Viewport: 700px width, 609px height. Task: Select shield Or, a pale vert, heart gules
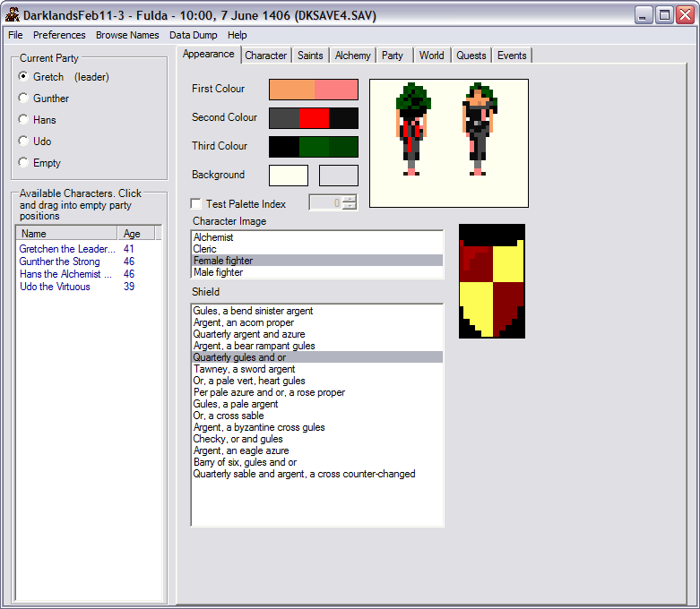click(x=317, y=380)
